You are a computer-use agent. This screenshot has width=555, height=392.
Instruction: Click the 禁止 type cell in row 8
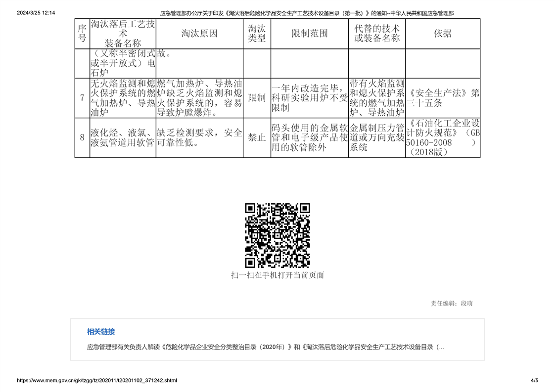pyautogui.click(x=257, y=137)
